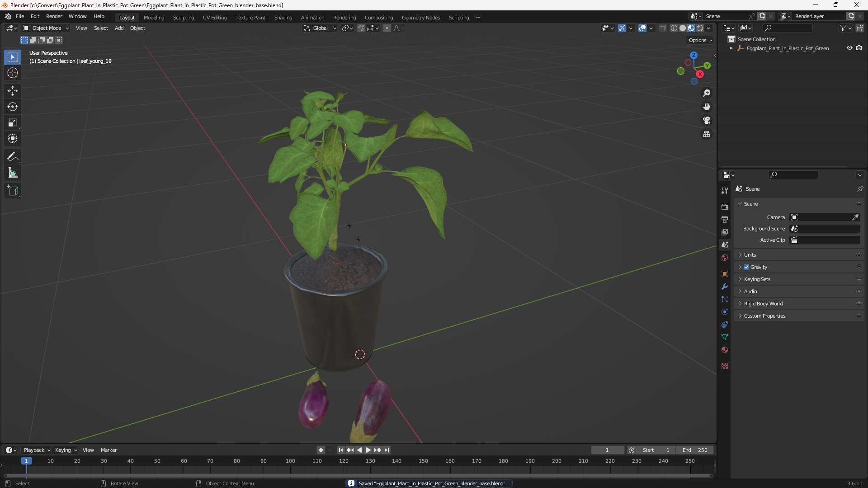The image size is (868, 488).
Task: Click the Marker menu in timeline
Action: pos(108,450)
